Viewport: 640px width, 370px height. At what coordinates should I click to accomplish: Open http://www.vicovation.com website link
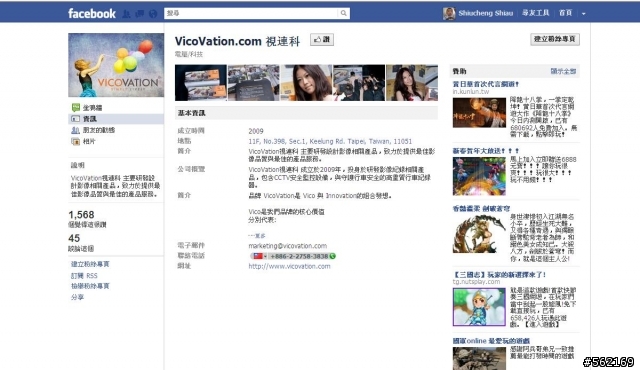point(289,266)
